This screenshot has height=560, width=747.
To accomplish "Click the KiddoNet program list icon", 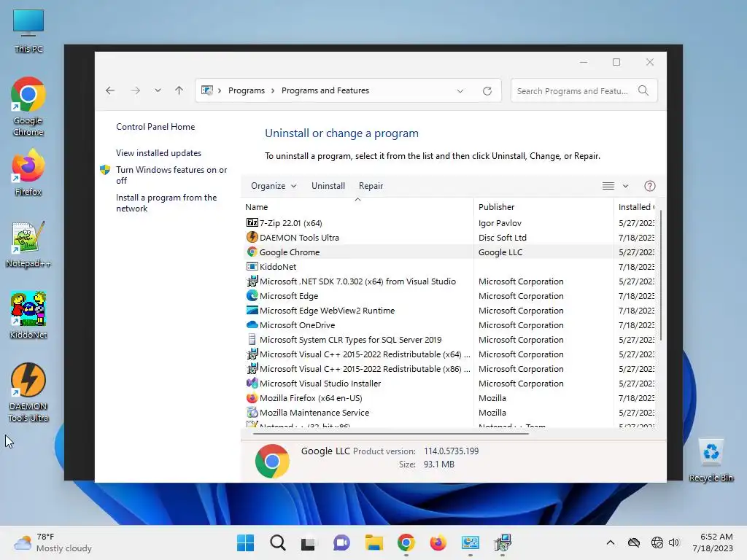I will click(x=252, y=267).
